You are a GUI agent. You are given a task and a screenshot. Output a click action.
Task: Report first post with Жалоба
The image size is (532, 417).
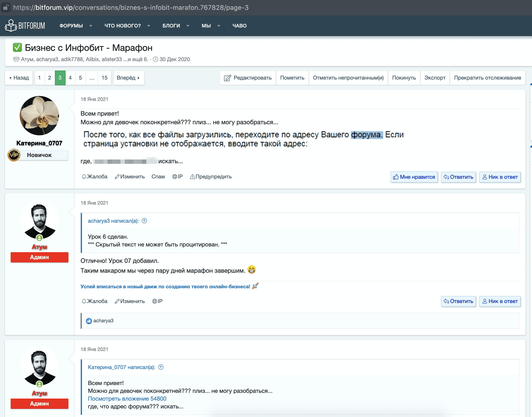[94, 177]
